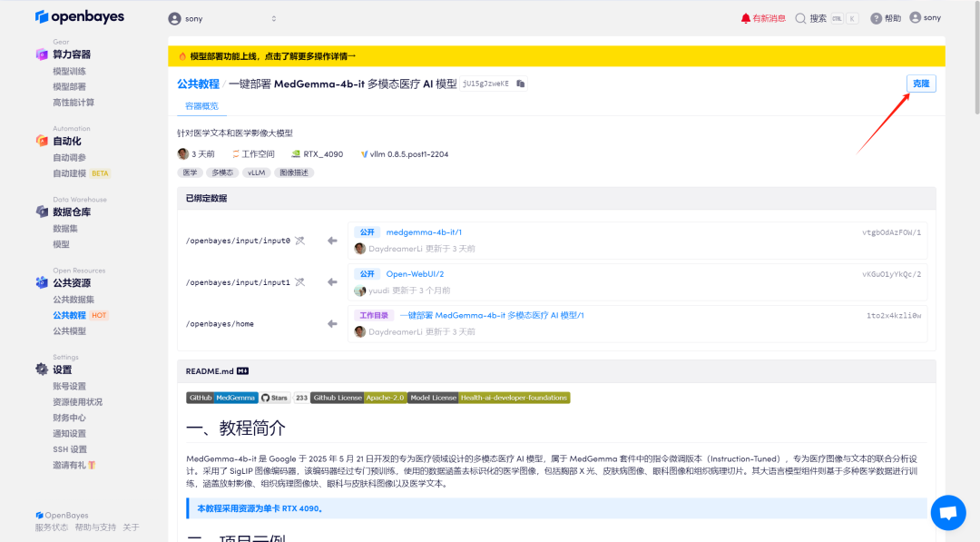Click the page vertical scrollbar
The image size is (980, 542).
977,59
